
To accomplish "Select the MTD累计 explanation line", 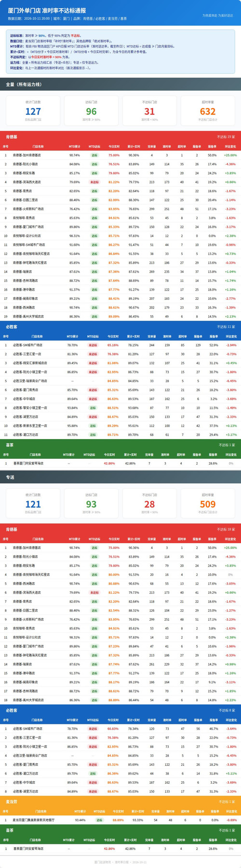I will (93, 46).
